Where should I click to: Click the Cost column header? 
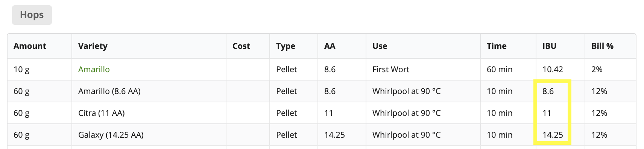[241, 46]
